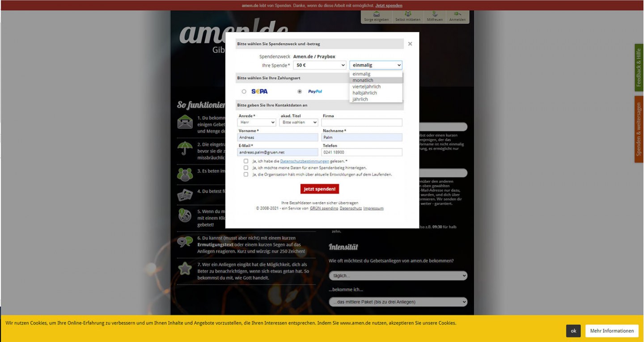Choose 'monatlich' in the frequency list
Viewport: 644px width, 342px height.
(x=376, y=80)
